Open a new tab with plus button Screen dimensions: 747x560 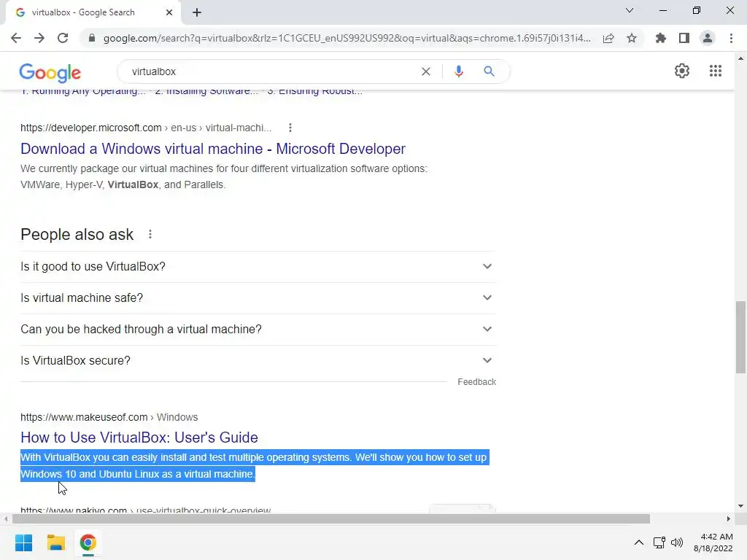coord(197,12)
